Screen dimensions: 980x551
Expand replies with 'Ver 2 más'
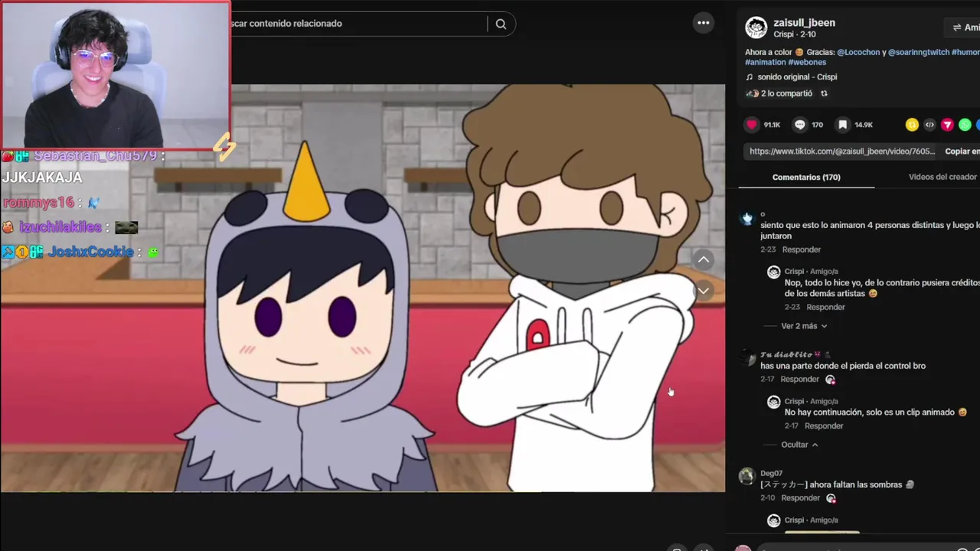point(803,326)
